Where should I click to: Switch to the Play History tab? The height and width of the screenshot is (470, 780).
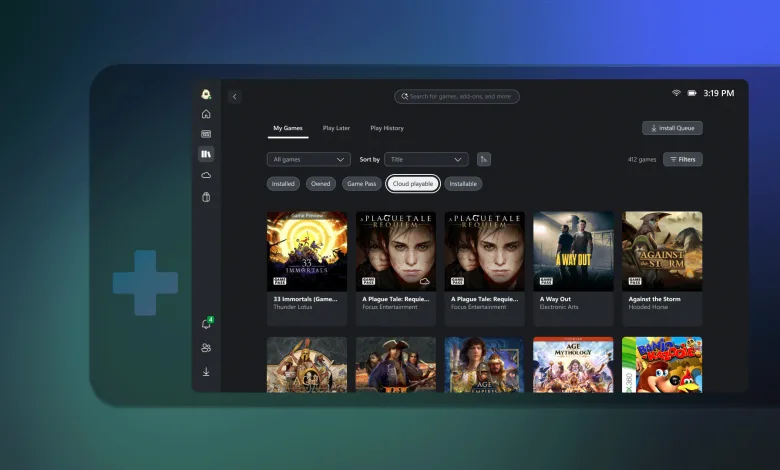pos(387,128)
